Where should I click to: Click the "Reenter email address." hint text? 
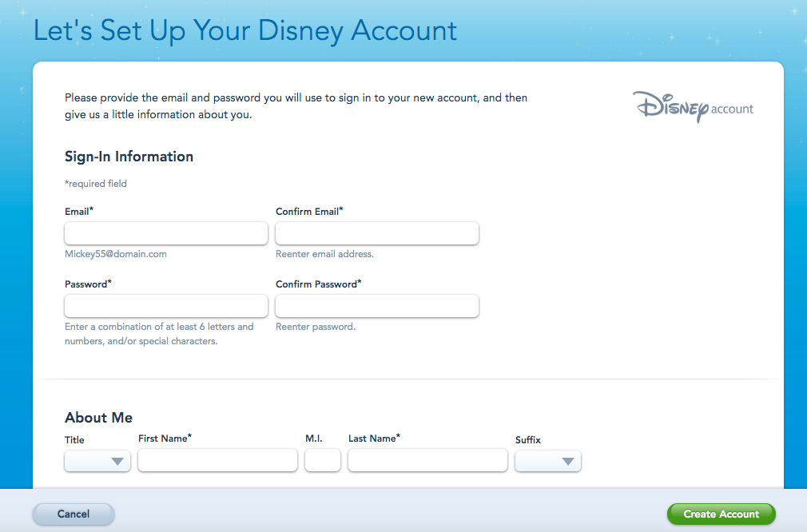point(324,254)
